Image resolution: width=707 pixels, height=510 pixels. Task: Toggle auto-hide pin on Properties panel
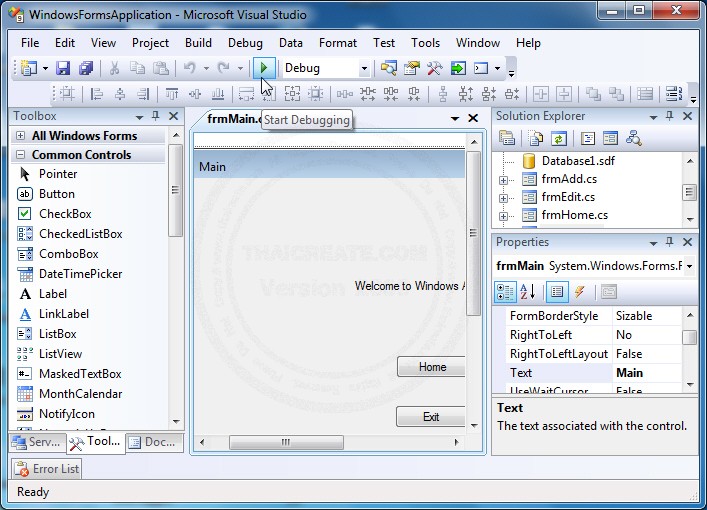click(x=670, y=242)
